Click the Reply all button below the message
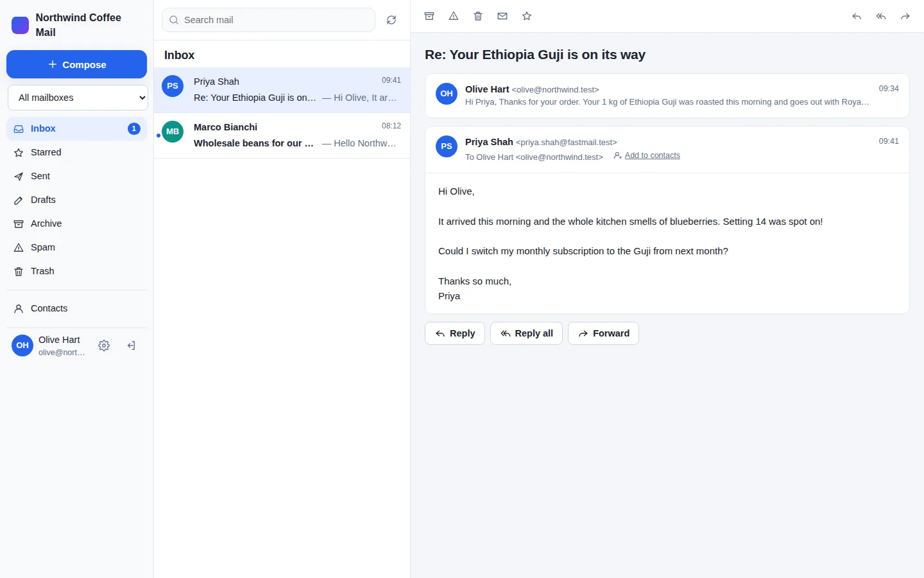Viewport: 924px width, 578px height. (526, 333)
